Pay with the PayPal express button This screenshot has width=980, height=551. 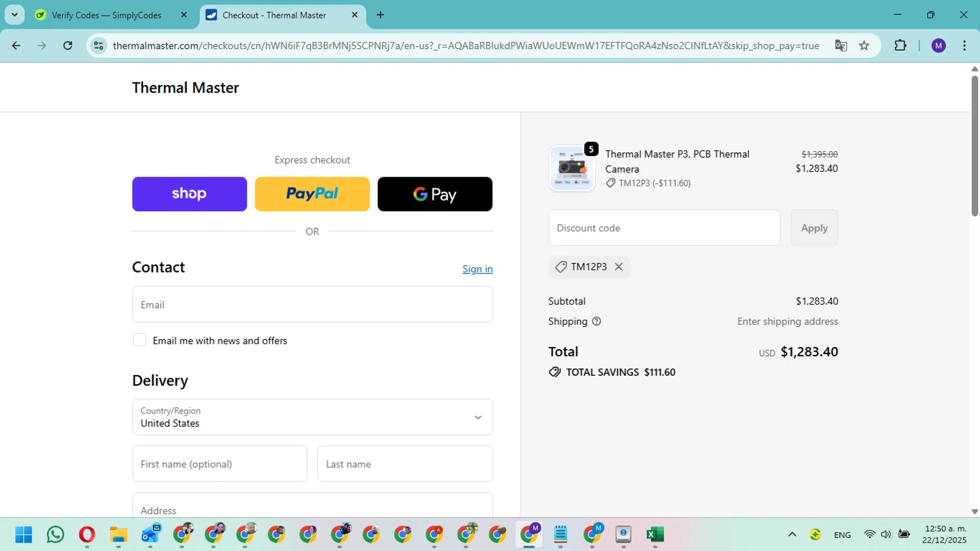pyautogui.click(x=312, y=194)
